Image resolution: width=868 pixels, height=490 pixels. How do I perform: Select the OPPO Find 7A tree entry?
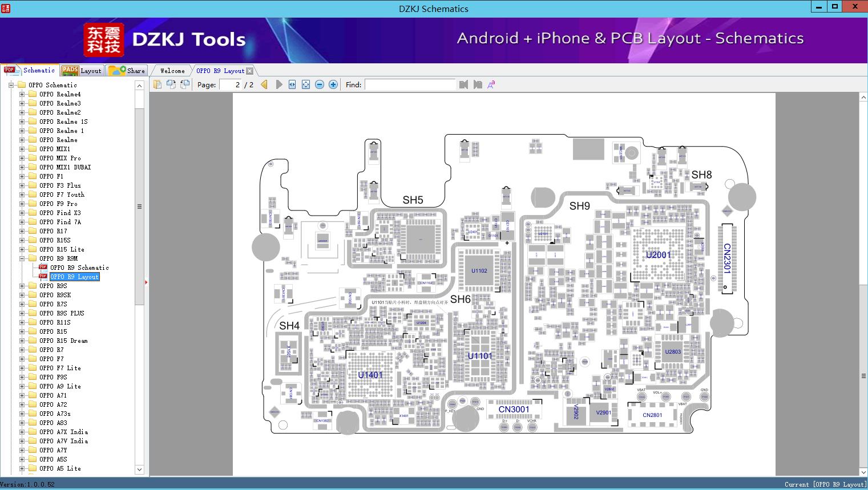click(60, 222)
